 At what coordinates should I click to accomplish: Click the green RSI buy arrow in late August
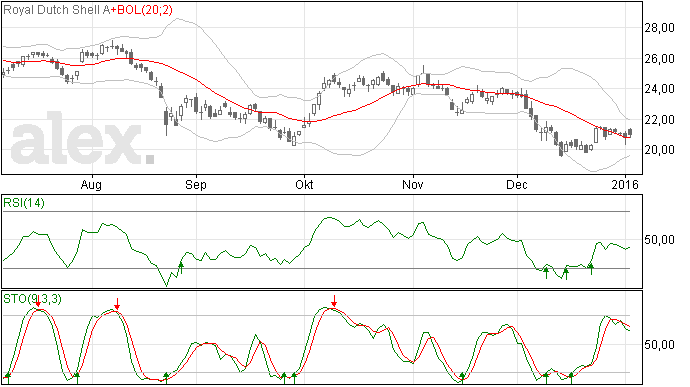tap(180, 268)
